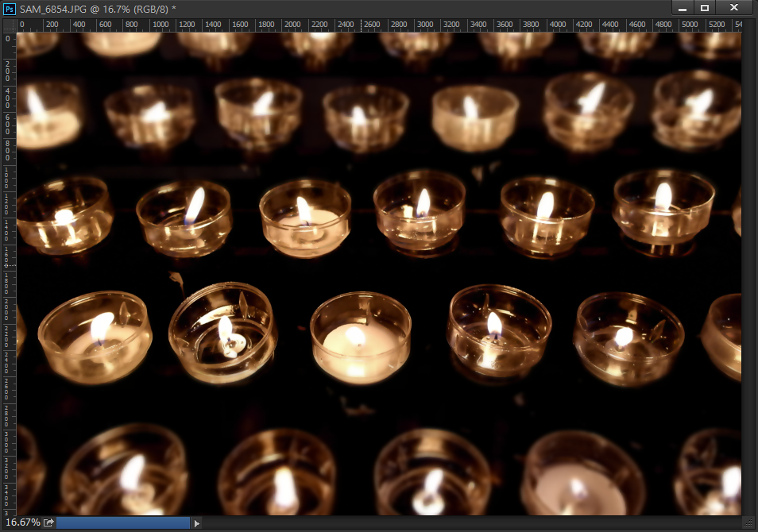Screen dimensions: 758x532
Task: Click the window resize grip at bottom-right corner
Action: (x=750, y=523)
